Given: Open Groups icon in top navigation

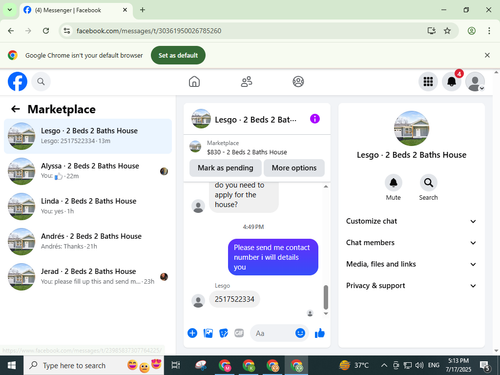Looking at the screenshot, I should (298, 81).
